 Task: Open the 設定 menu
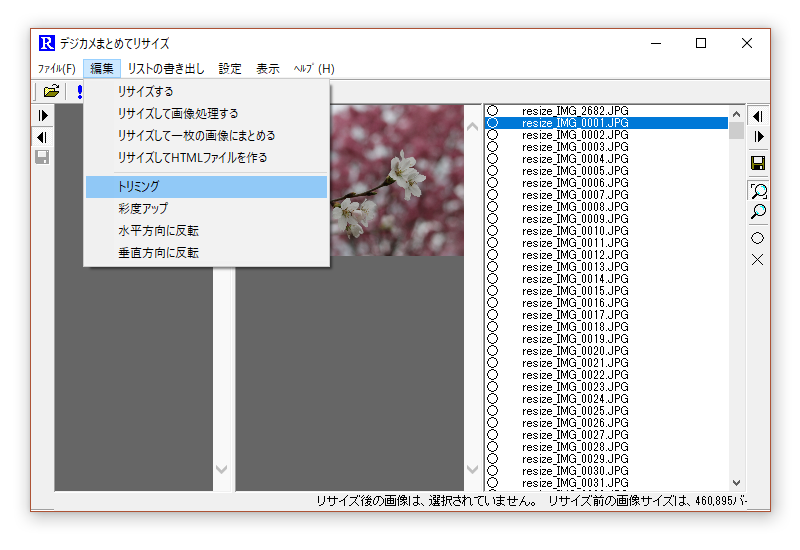pos(230,68)
